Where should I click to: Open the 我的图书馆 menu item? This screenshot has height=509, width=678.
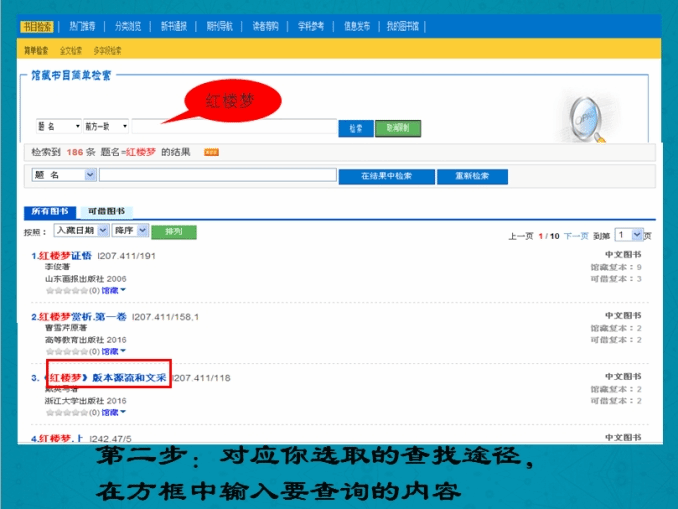[x=404, y=25]
